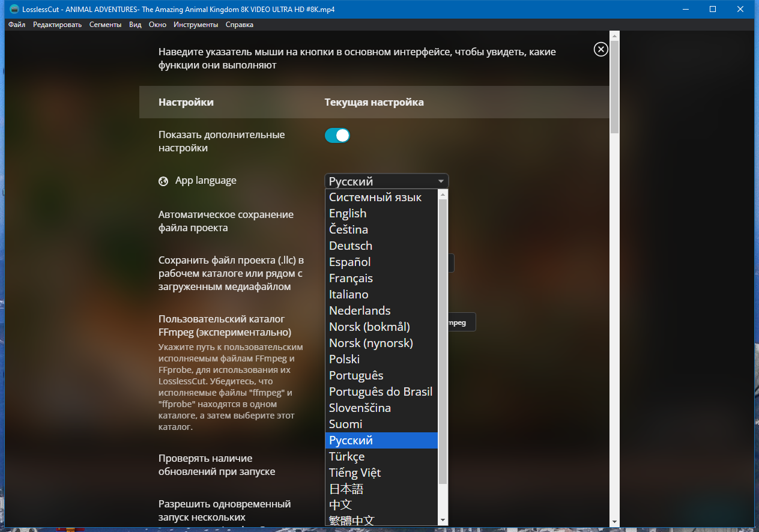This screenshot has width=759, height=532.
Task: Select Português do Brasil language
Action: coord(380,391)
